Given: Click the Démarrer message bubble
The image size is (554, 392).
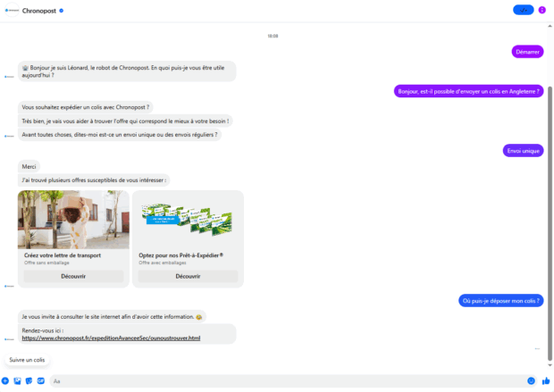Looking at the screenshot, I should point(527,52).
